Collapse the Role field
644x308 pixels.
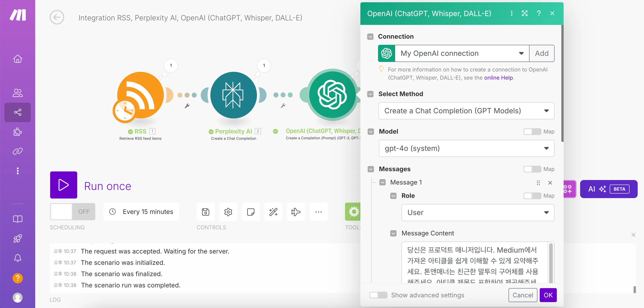393,196
